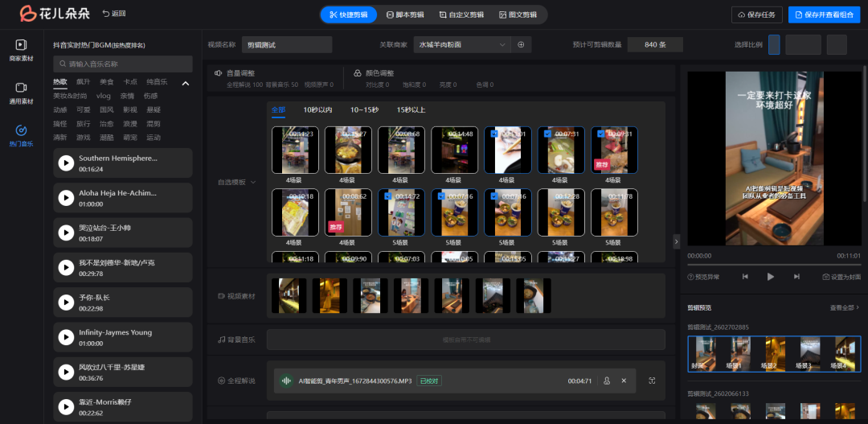Expand the 自选模板 dropdown
Viewport: 868px width, 424px height.
pyautogui.click(x=237, y=182)
